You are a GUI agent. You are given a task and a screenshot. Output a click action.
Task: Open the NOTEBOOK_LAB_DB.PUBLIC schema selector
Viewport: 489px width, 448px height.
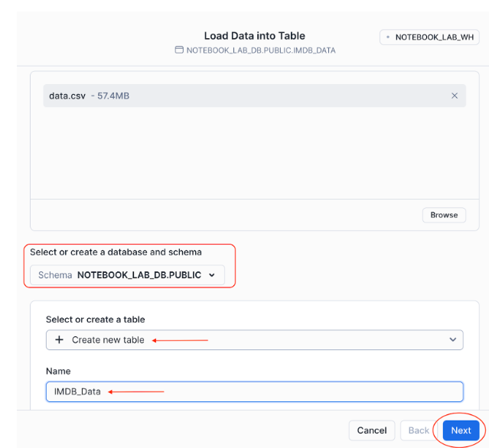click(128, 275)
